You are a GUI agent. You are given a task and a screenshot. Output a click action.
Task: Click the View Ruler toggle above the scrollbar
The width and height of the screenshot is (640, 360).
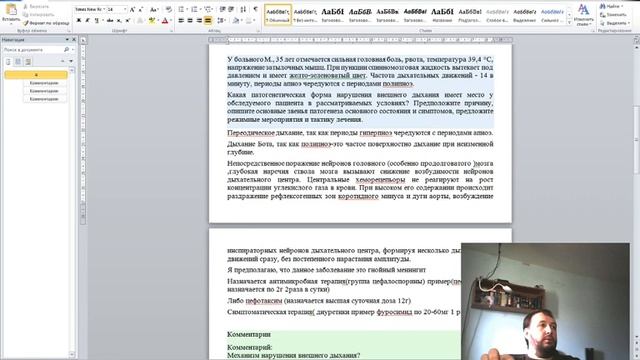636,40
